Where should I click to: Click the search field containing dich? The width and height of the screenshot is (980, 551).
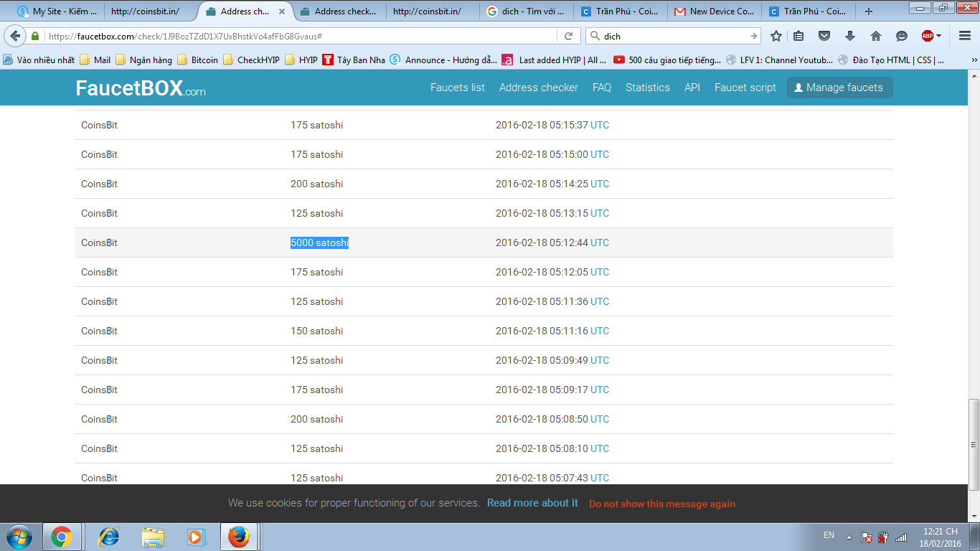pyautogui.click(x=674, y=36)
